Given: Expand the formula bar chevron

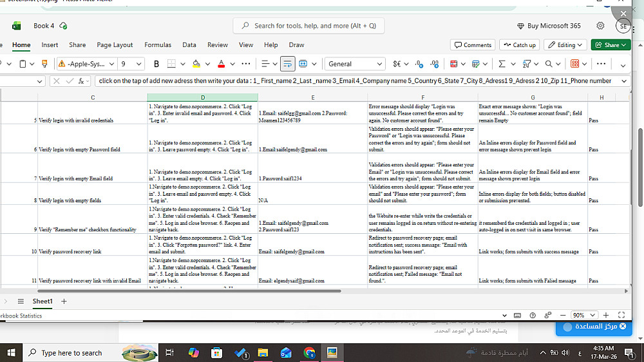Looking at the screenshot, I should 624,81.
